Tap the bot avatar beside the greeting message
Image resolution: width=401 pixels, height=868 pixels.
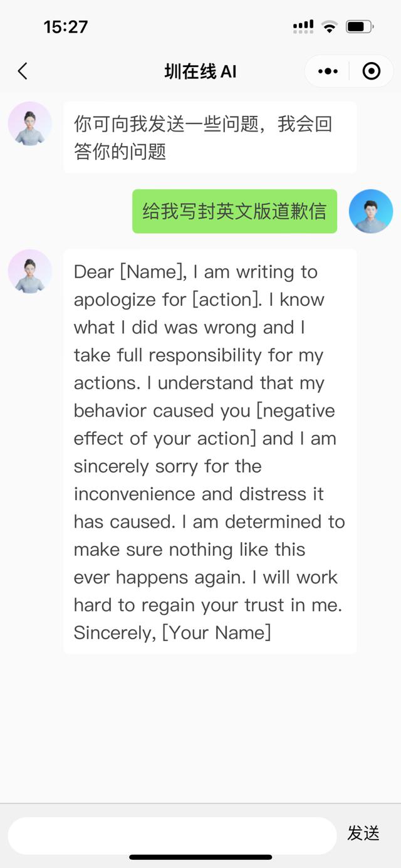coord(29,123)
